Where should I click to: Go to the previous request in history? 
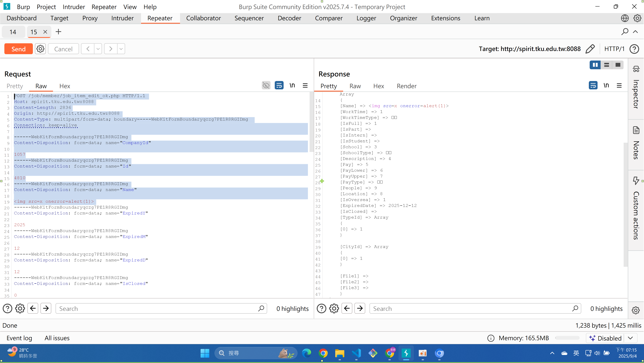tap(88, 49)
